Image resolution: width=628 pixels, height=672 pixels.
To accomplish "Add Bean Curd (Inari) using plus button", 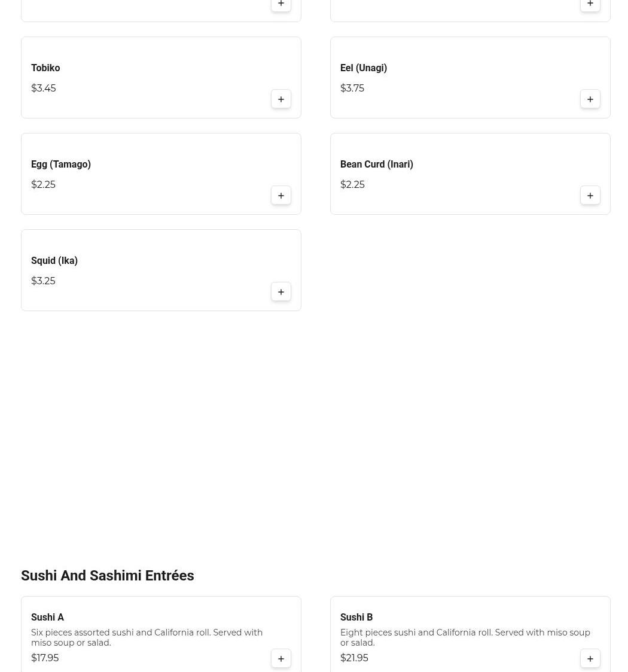I will point(590,196).
